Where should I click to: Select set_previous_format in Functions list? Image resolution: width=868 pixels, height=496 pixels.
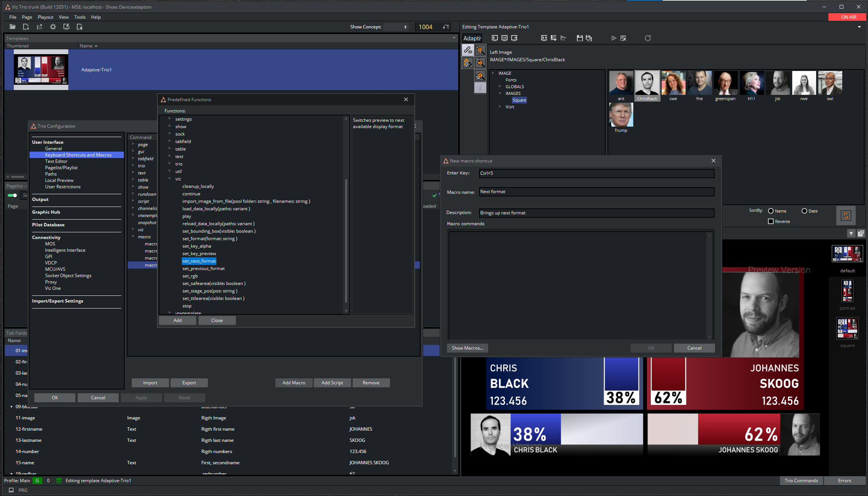pos(203,268)
